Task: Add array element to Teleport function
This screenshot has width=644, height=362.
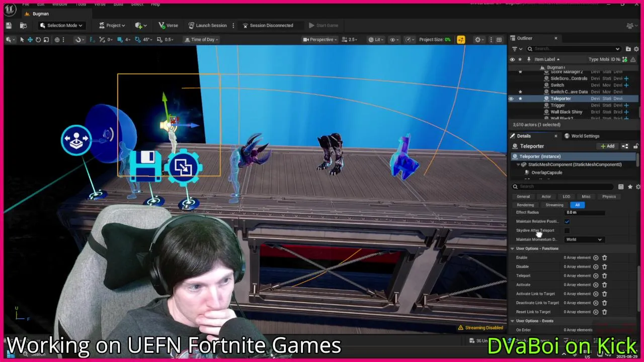Action: (596, 276)
